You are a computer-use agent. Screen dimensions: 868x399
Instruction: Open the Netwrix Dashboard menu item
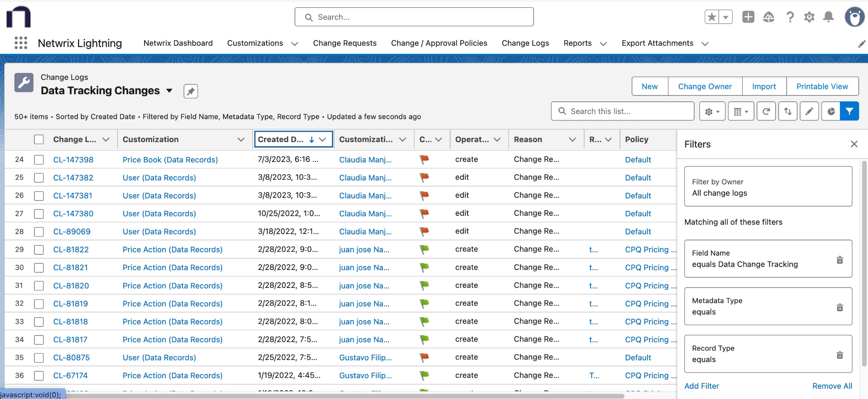pos(178,43)
